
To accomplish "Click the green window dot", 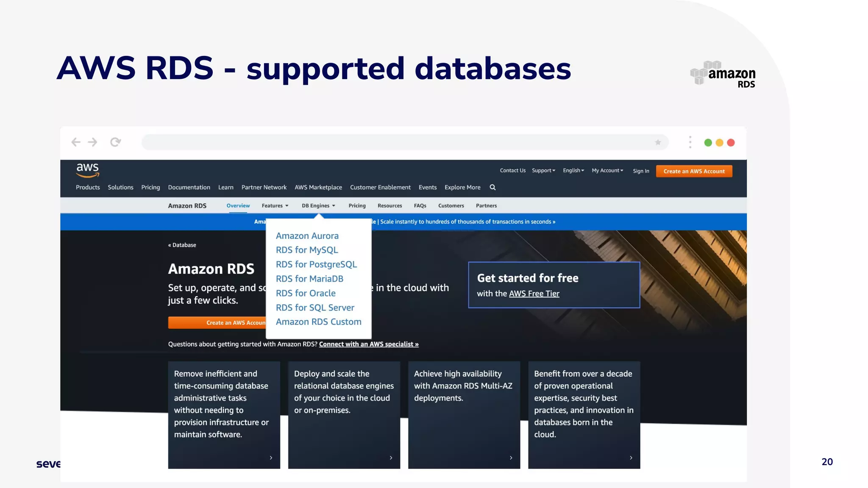I will 708,143.
